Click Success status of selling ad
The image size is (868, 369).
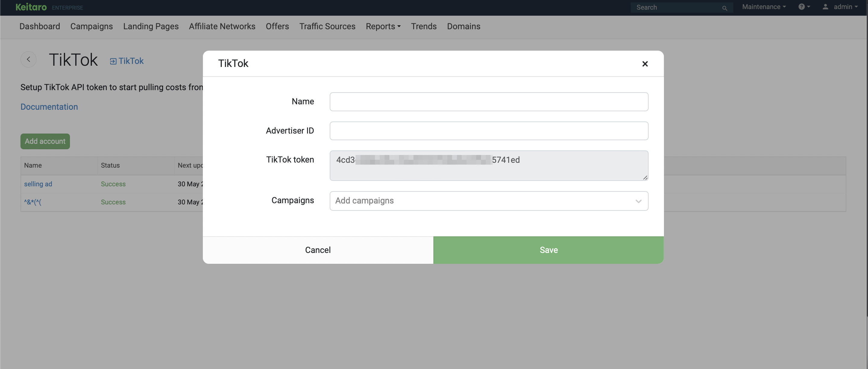coord(113,184)
